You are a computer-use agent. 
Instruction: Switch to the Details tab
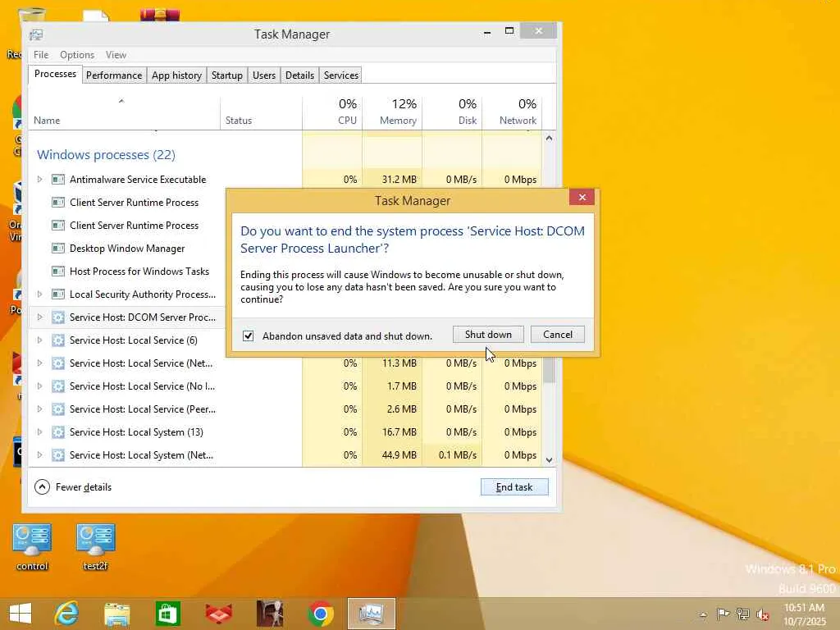[299, 75]
